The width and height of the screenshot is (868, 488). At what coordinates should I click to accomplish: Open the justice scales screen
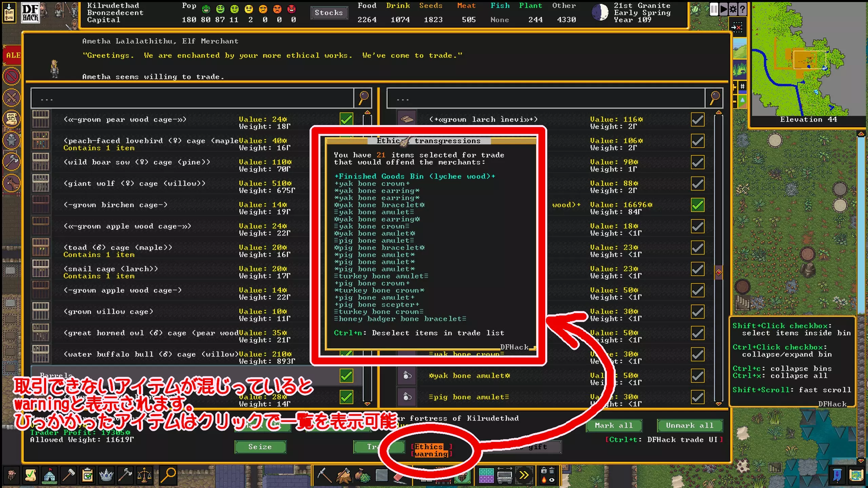[144, 475]
